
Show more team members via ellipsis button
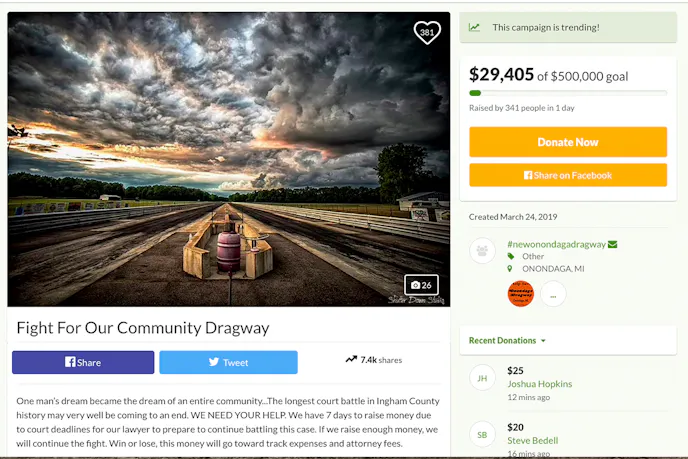553,294
